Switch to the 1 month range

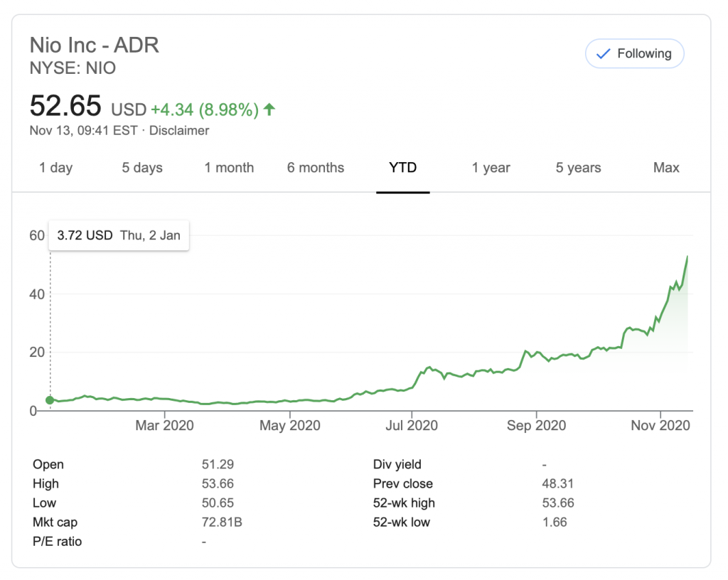pos(228,168)
